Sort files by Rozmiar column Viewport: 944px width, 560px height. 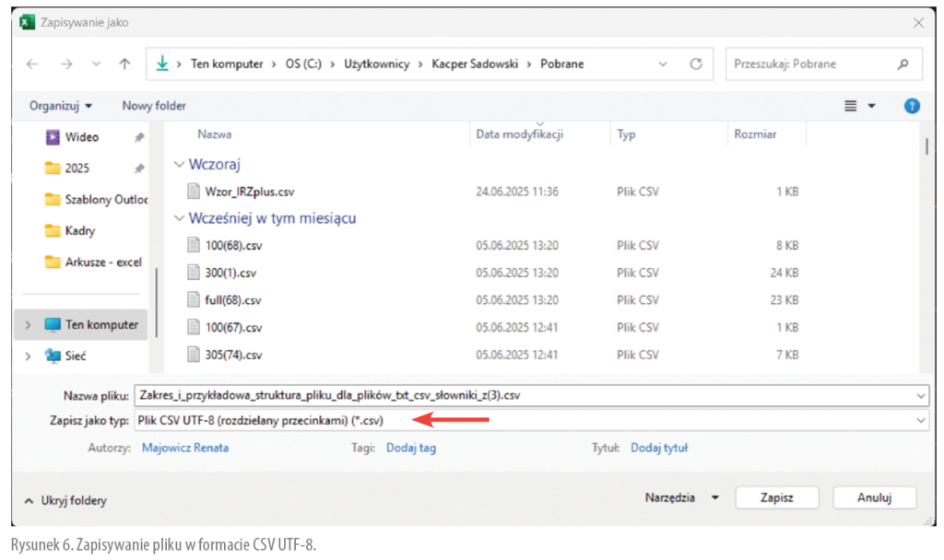pyautogui.click(x=755, y=134)
